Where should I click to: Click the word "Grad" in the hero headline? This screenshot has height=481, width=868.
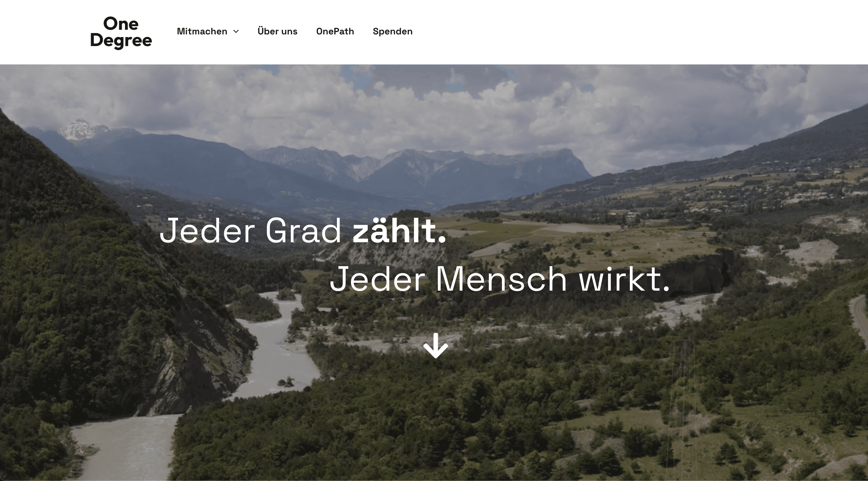click(304, 231)
